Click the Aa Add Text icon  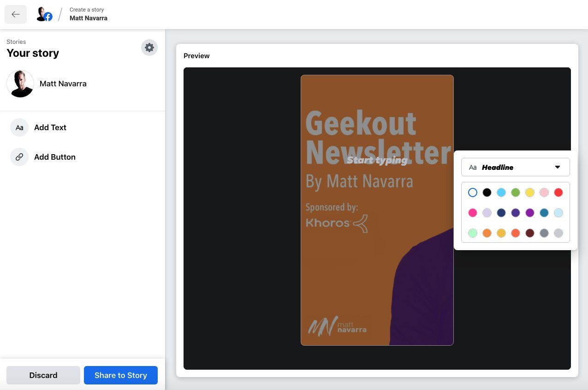[19, 127]
